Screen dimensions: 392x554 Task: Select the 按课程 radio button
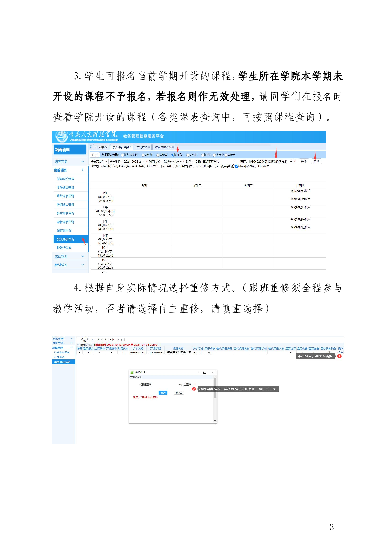point(173,155)
